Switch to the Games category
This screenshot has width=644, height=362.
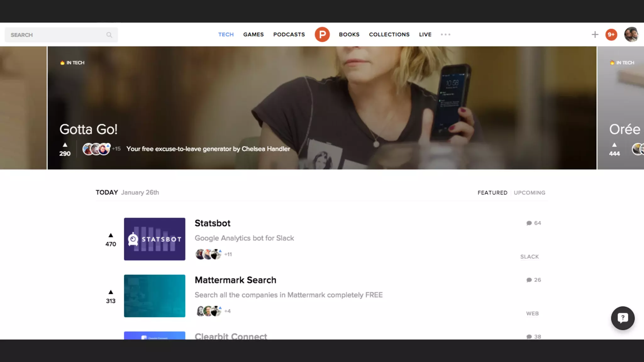(253, 35)
